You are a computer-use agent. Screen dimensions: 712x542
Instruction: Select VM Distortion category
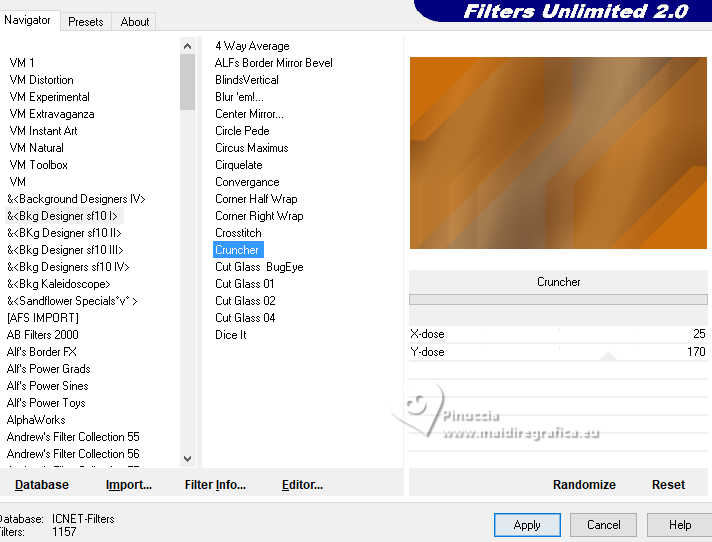tap(41, 80)
